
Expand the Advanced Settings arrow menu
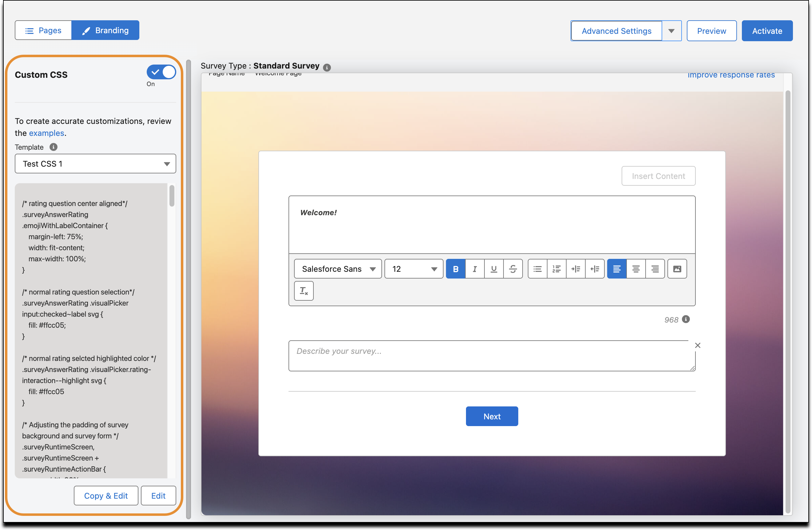point(671,31)
